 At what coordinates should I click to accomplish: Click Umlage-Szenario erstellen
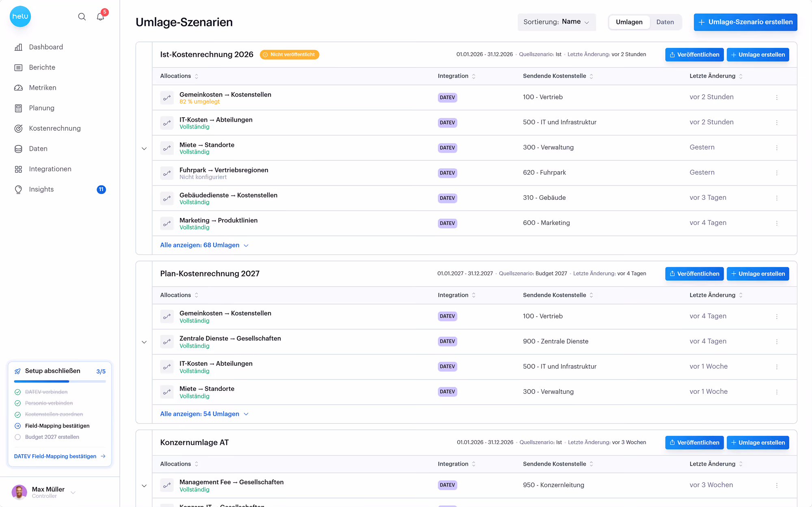tap(745, 22)
